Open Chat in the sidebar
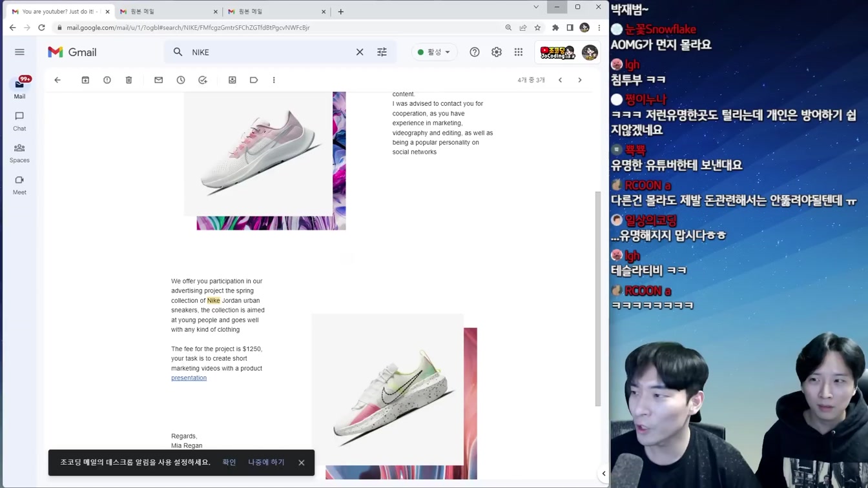This screenshot has height=488, width=868. (19, 121)
